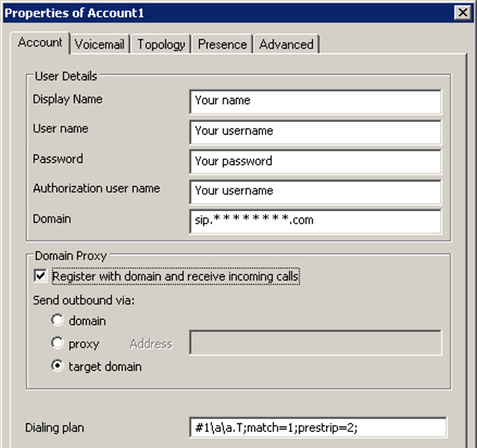This screenshot has width=477, height=448.
Task: Select the domain radio button
Action: point(56,321)
